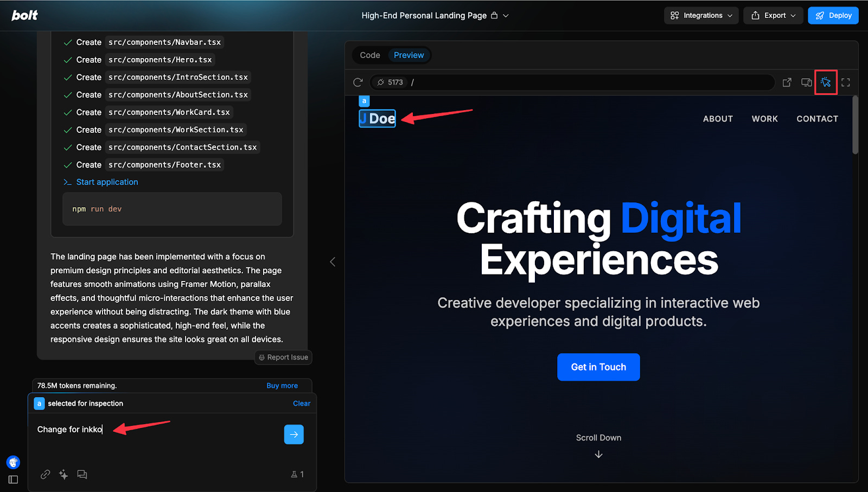The width and height of the screenshot is (868, 492).
Task: Enter fullscreen preview mode
Action: [846, 82]
